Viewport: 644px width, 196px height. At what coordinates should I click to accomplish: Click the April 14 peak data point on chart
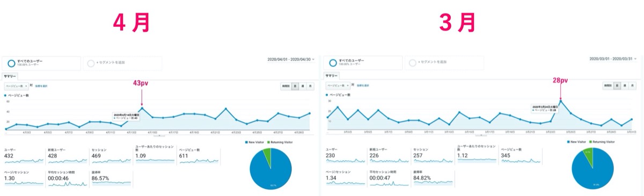[x=142, y=109]
